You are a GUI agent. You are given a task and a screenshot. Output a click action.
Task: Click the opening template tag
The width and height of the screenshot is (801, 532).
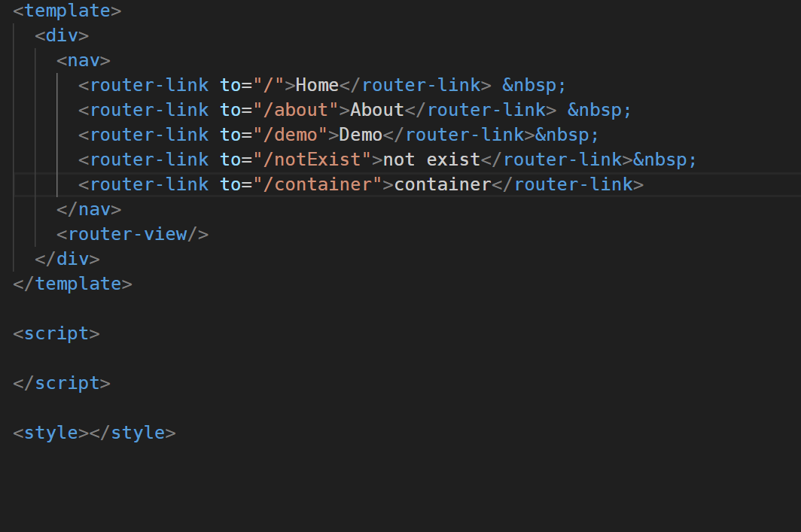click(x=67, y=11)
